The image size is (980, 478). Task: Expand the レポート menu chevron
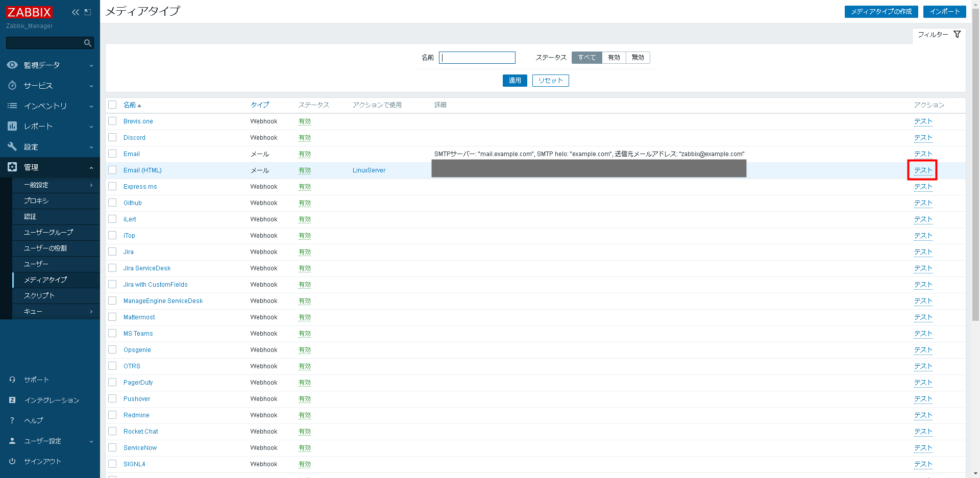[x=91, y=127]
